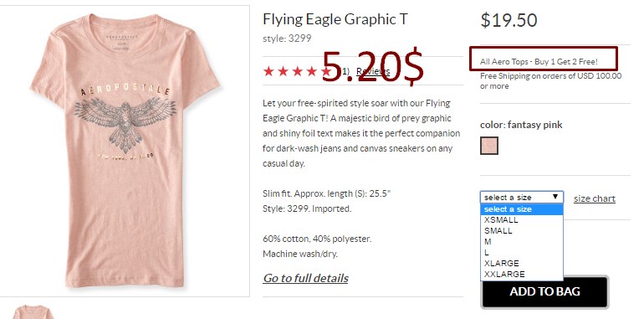Click the first red rating star
644x319 pixels.
[x=268, y=71]
